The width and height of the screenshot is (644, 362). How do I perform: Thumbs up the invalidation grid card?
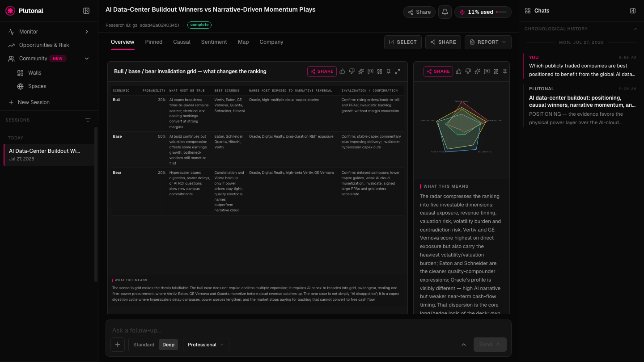(x=343, y=72)
